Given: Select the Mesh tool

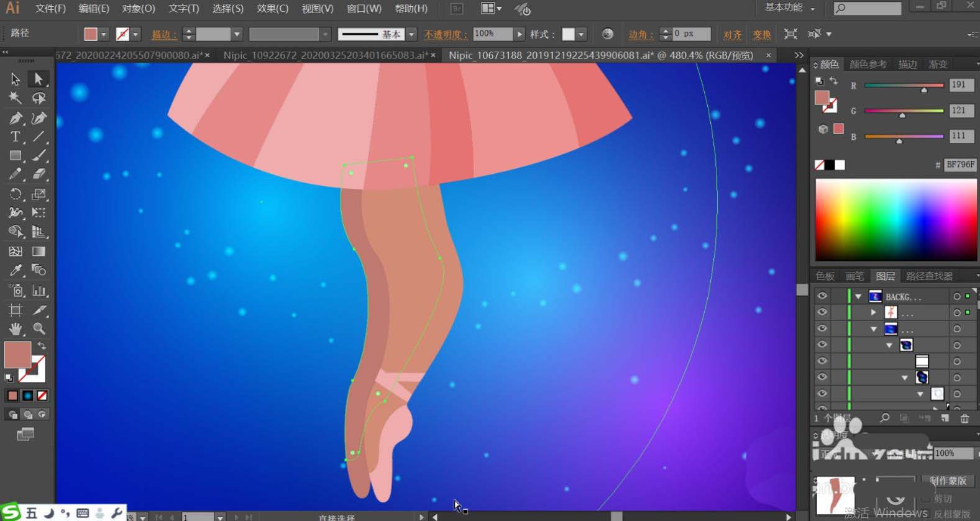Looking at the screenshot, I should (15, 251).
